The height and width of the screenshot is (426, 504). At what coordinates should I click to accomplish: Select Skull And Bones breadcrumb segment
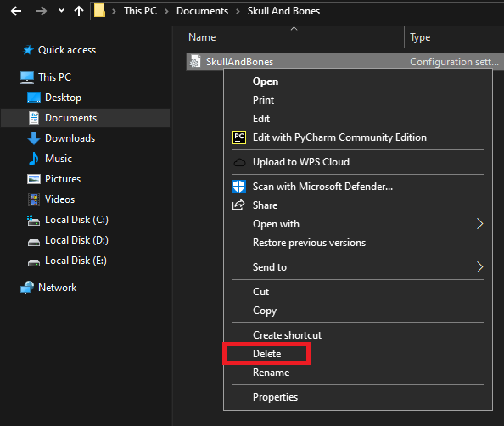tap(283, 11)
